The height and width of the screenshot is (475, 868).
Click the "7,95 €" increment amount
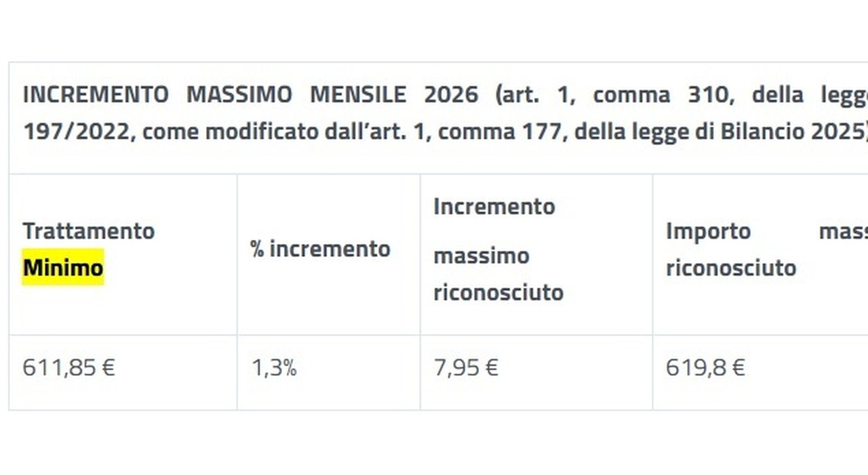click(x=466, y=368)
